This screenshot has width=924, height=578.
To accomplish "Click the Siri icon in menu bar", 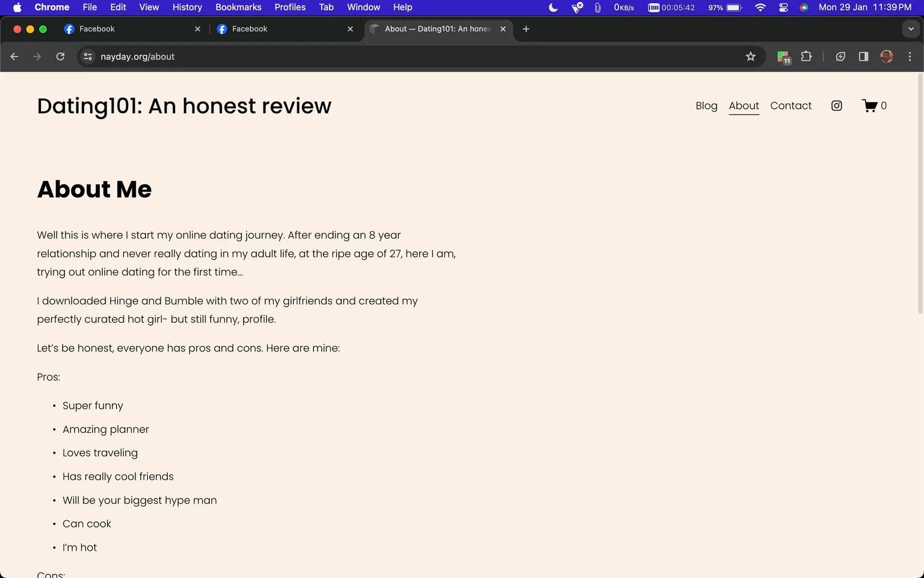I will (804, 7).
